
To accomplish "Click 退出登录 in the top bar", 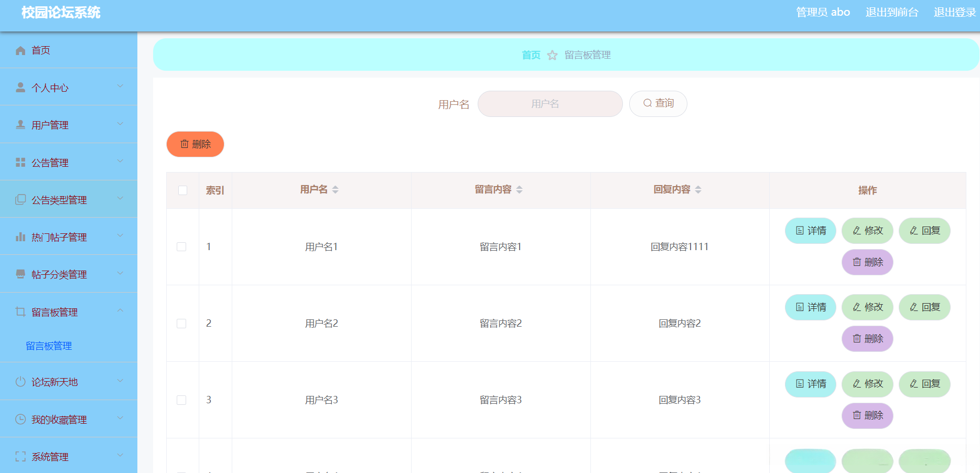I will tap(955, 12).
